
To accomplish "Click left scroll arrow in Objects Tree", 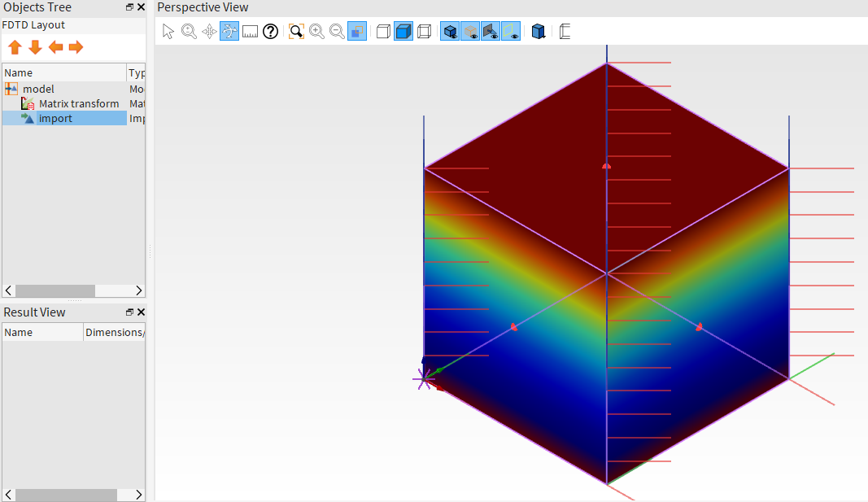I will [8, 290].
